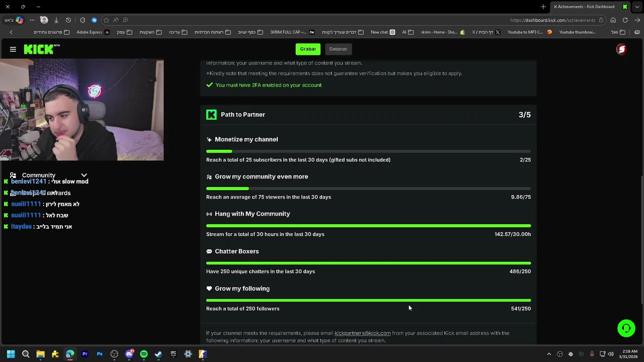Open the browser three-dots settings menu
Viewport: 644px width, 362px height.
point(32,20)
